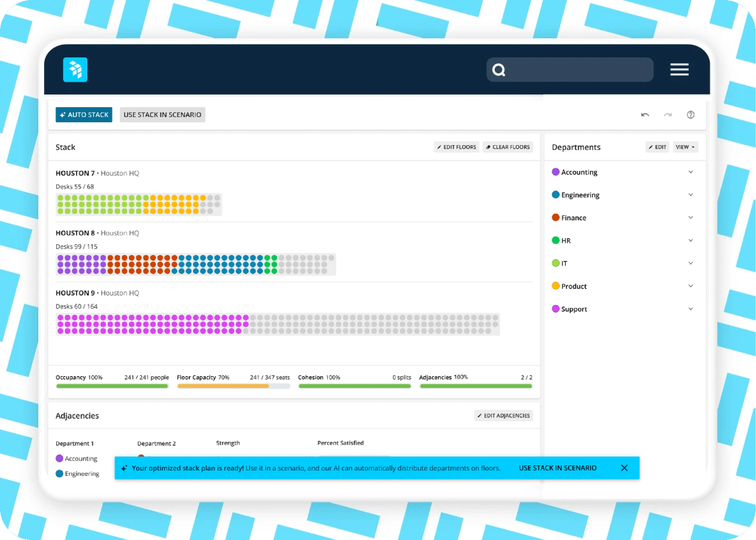Click Clear Floors button
Image resolution: width=756 pixels, height=540 pixels.
(508, 147)
